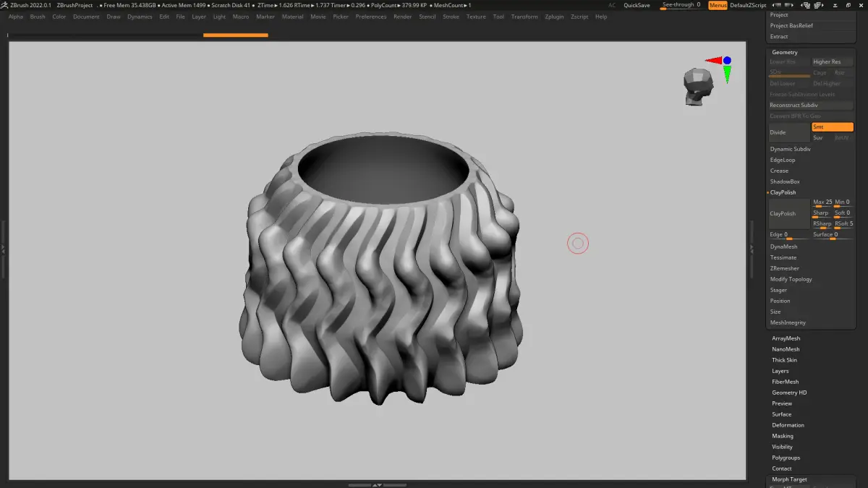
Task: Restore down the ZBrush window
Action: (848, 5)
